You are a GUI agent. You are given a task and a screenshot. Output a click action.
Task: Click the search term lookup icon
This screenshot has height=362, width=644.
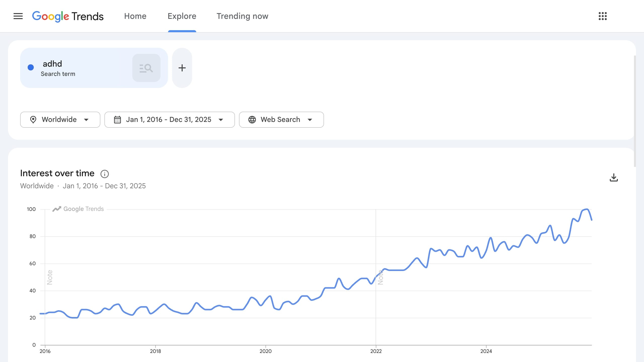146,68
